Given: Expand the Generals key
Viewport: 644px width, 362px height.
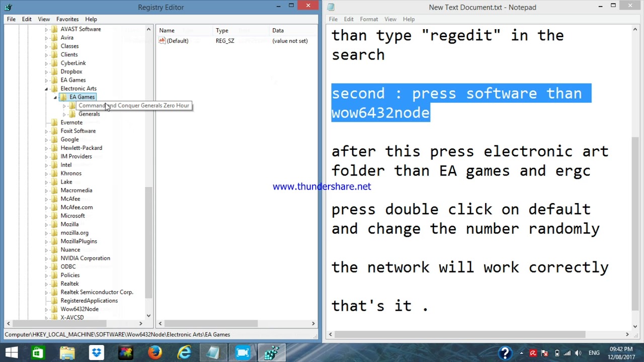Looking at the screenshot, I should pos(64,115).
